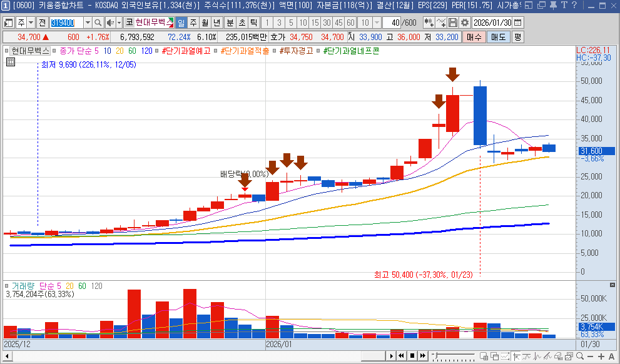Click the 매수 buy button

474,37
